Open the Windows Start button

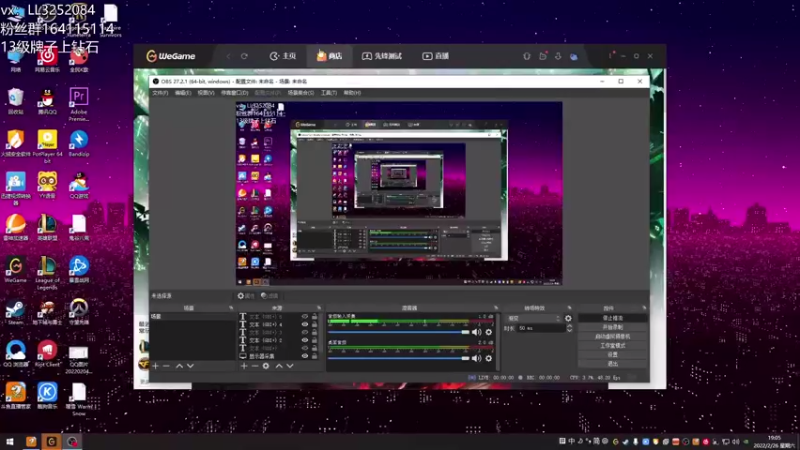(x=10, y=442)
